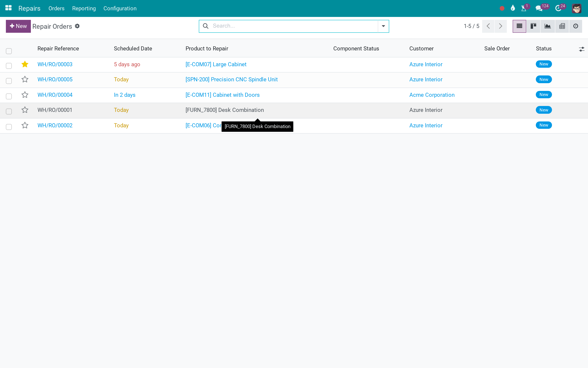Click Azure Interior in WH/RO/00002 row
The image size is (588, 368).
pyautogui.click(x=426, y=125)
